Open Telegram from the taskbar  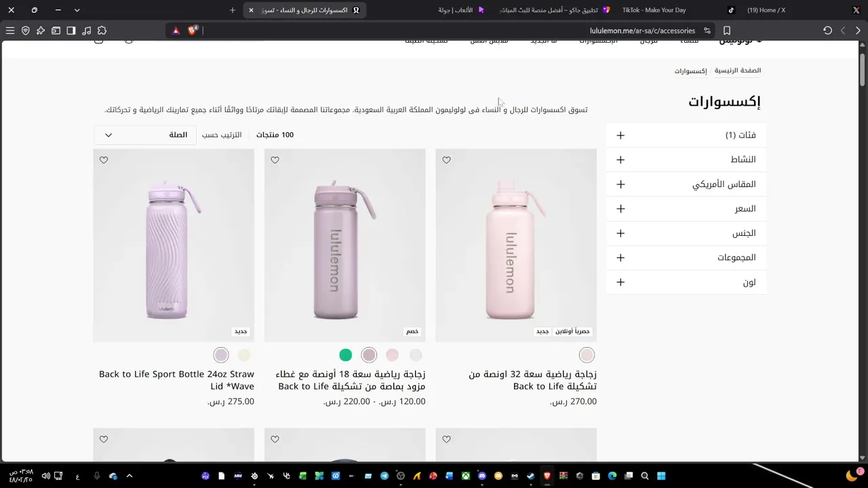[x=384, y=476]
